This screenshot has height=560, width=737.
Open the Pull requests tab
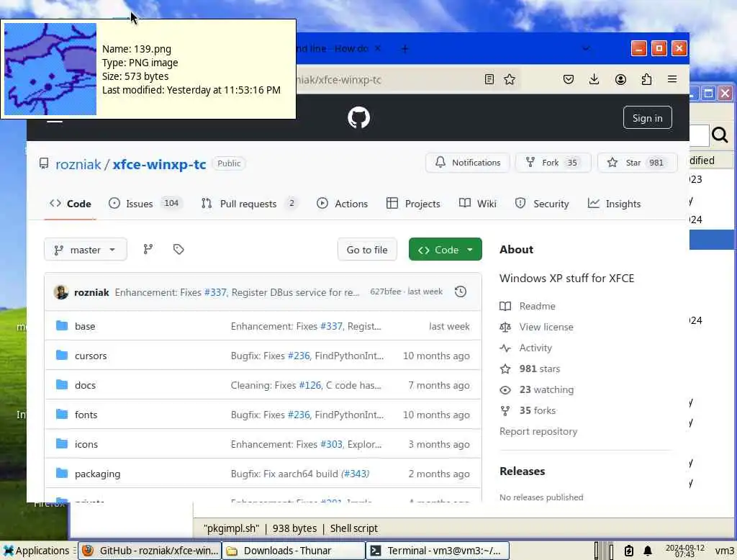tap(249, 204)
